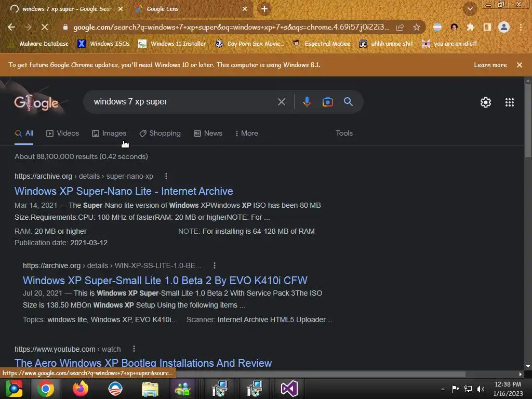Open options for WIN-XP-SS-LITE result

pyautogui.click(x=215, y=265)
